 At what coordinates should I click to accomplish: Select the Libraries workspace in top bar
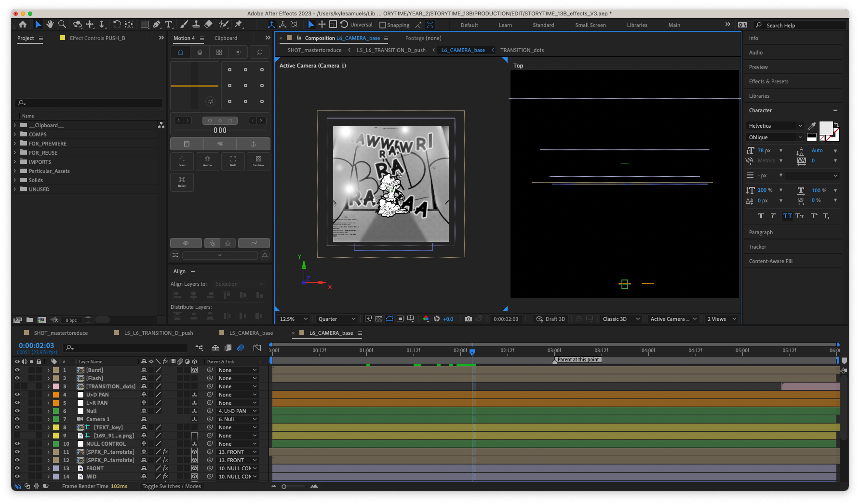click(x=637, y=25)
